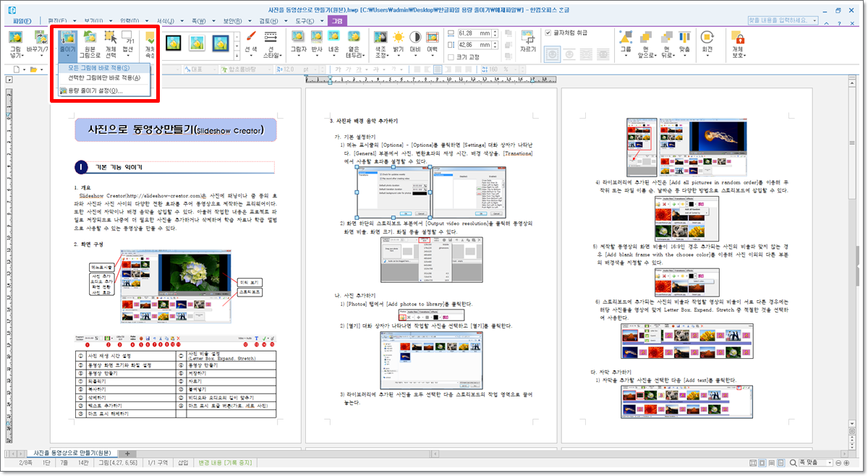Toggle the 글자처럼 취급 checkbox
This screenshot has height=476, width=868.
click(x=548, y=33)
